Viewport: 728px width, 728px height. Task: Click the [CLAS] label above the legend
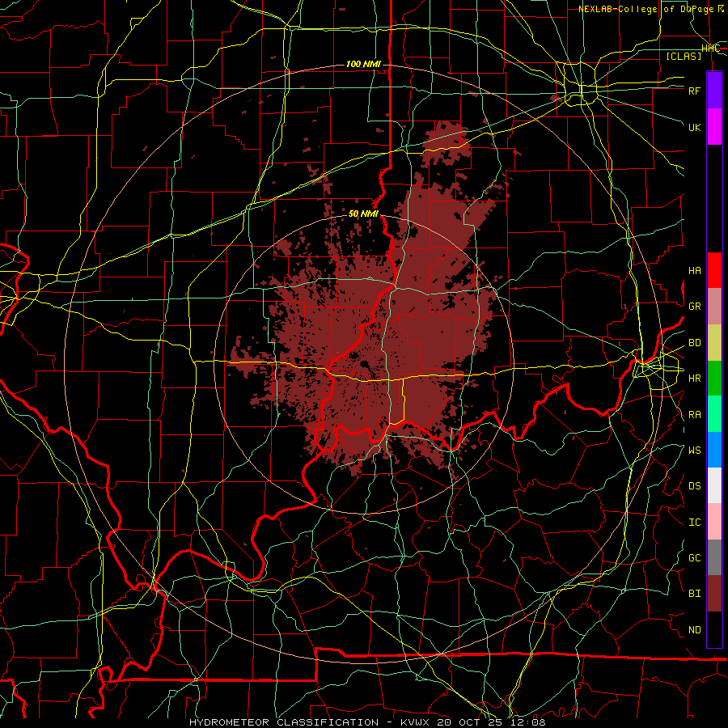[684, 57]
